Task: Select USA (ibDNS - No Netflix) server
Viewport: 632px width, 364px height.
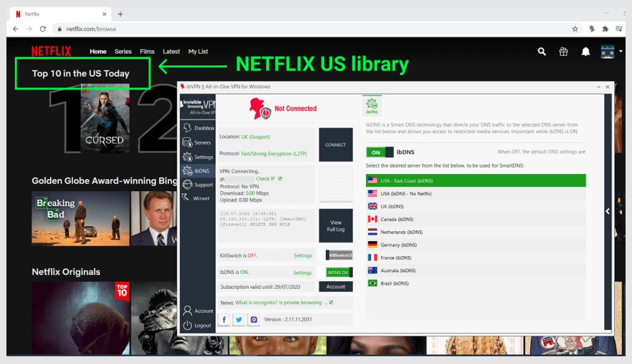Action: tap(476, 194)
